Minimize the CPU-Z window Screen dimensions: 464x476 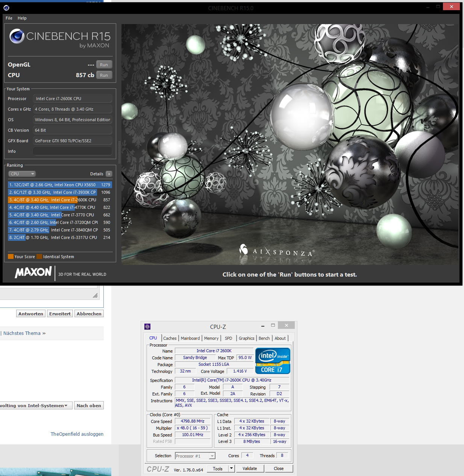click(262, 326)
